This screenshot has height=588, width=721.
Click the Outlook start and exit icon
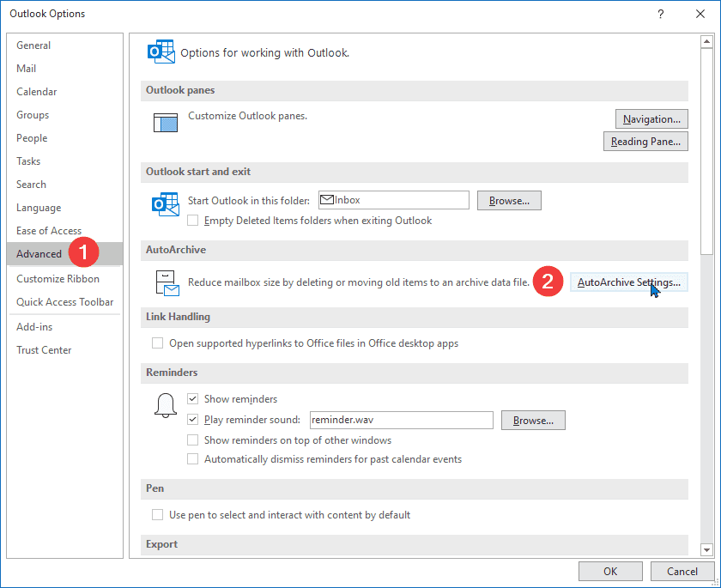[x=164, y=203]
